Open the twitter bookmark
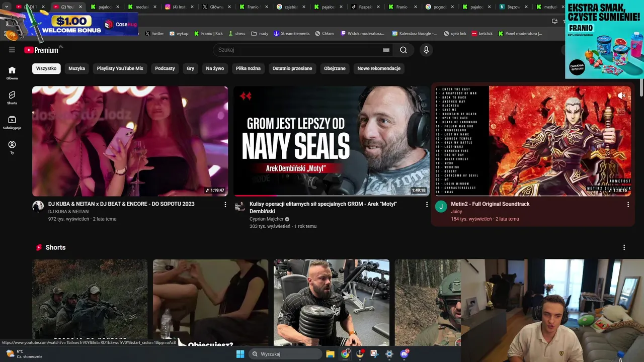This screenshot has width=644, height=362. pyautogui.click(x=154, y=33)
